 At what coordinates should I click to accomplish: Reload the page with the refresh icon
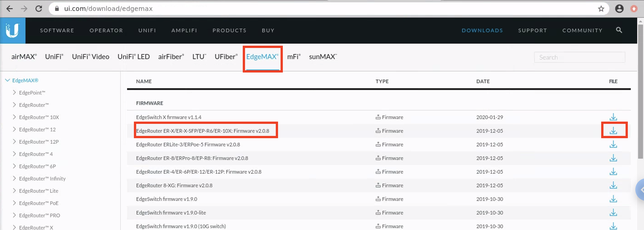[x=39, y=9]
